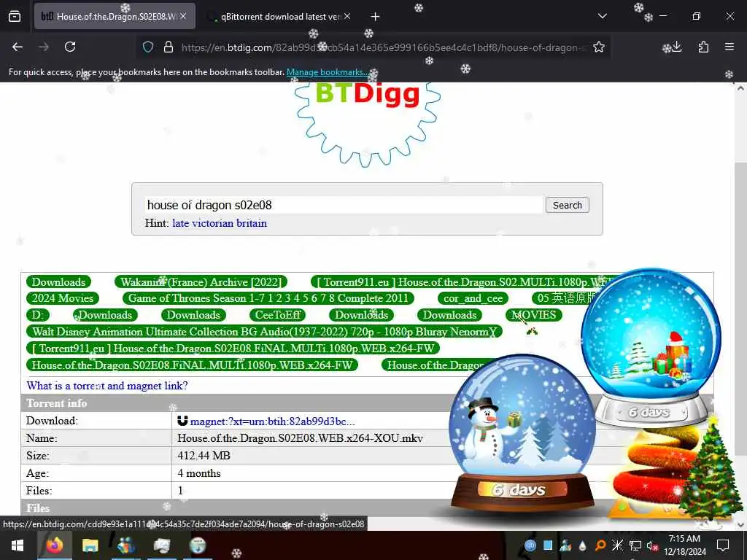This screenshot has height=560, width=747.
Task: Click the gifts snow globe widget
Action: click(651, 348)
